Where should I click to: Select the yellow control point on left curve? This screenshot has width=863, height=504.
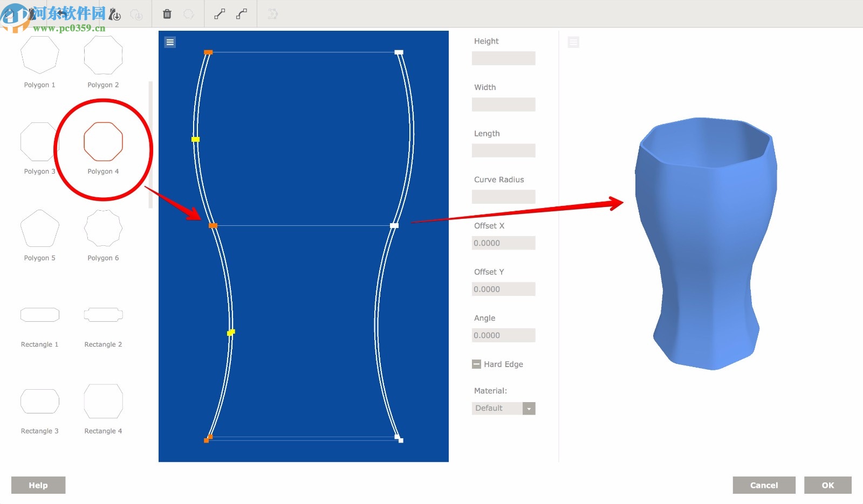point(195,139)
